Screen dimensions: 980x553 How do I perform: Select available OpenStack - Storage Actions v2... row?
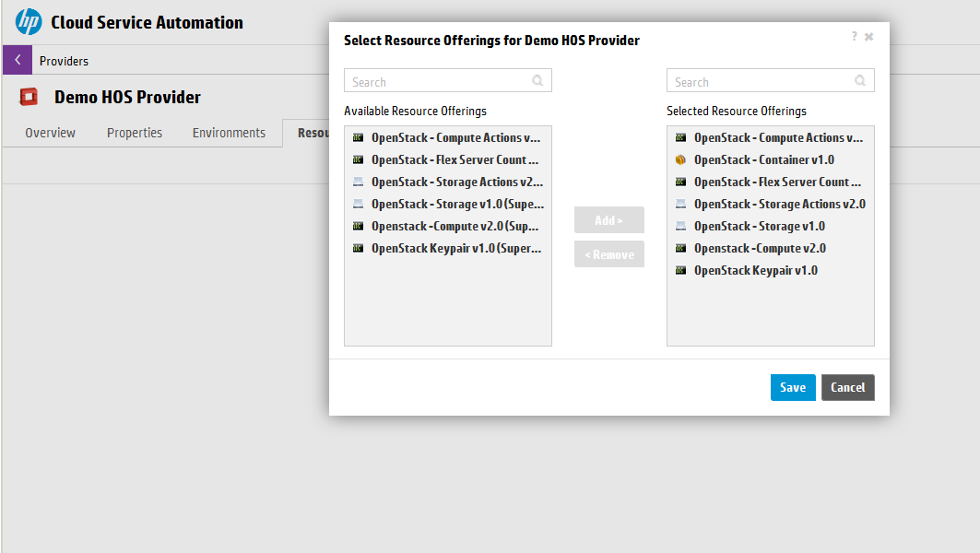(x=447, y=182)
